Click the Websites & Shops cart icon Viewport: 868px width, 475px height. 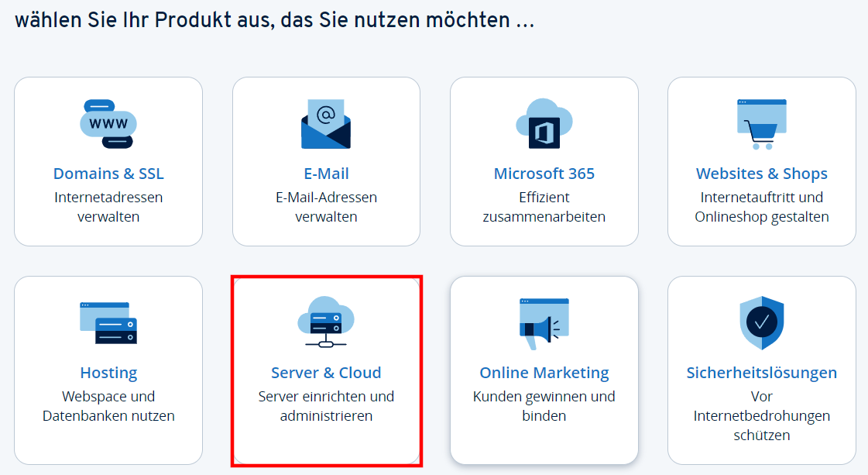(762, 124)
